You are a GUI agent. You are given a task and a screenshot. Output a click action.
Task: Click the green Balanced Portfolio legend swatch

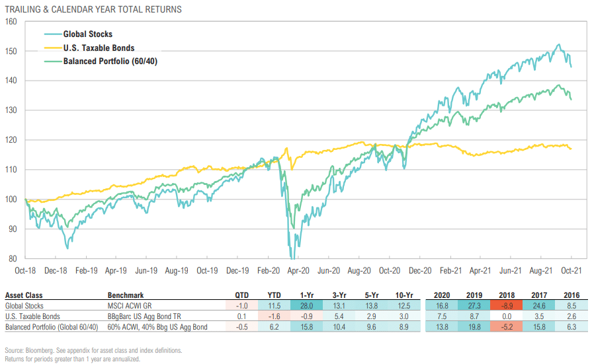[x=52, y=61]
